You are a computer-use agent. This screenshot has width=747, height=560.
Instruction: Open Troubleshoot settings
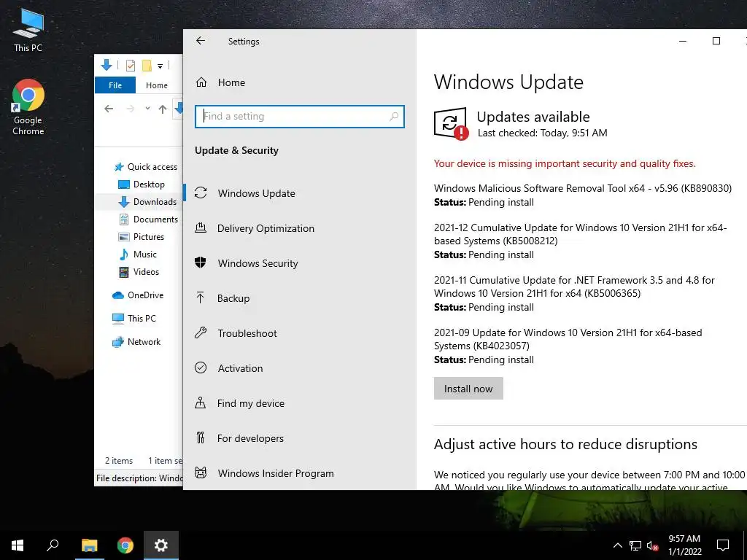(x=299, y=333)
